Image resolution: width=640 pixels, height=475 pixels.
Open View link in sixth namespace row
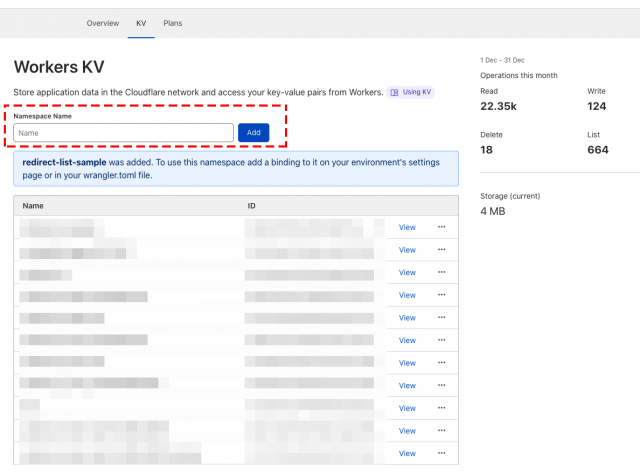tap(407, 340)
